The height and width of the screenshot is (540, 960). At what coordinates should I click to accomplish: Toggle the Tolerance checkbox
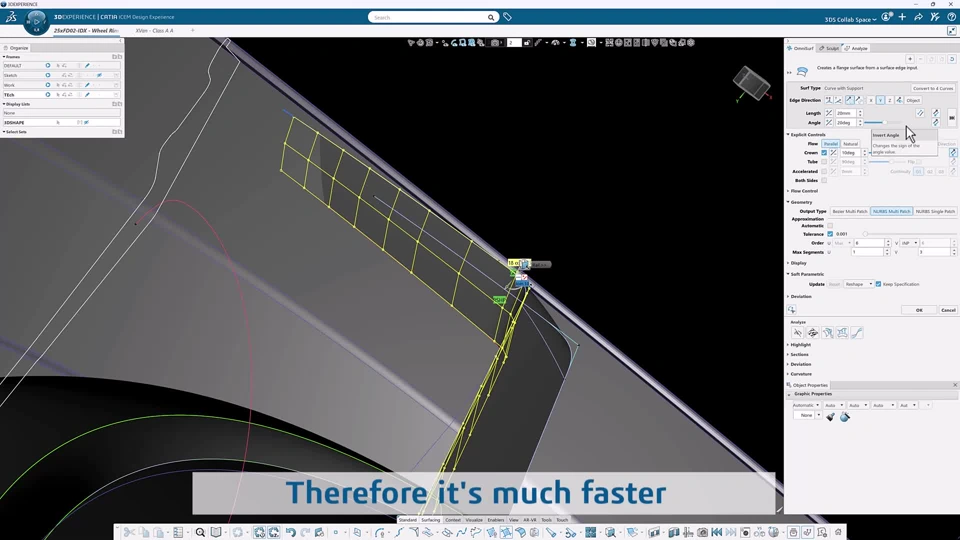click(x=830, y=234)
